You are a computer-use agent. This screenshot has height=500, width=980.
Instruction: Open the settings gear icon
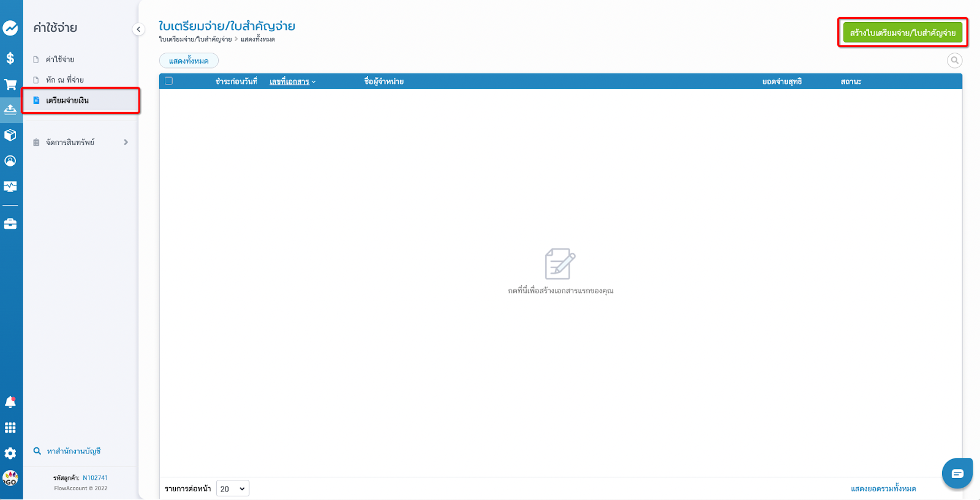pos(10,453)
